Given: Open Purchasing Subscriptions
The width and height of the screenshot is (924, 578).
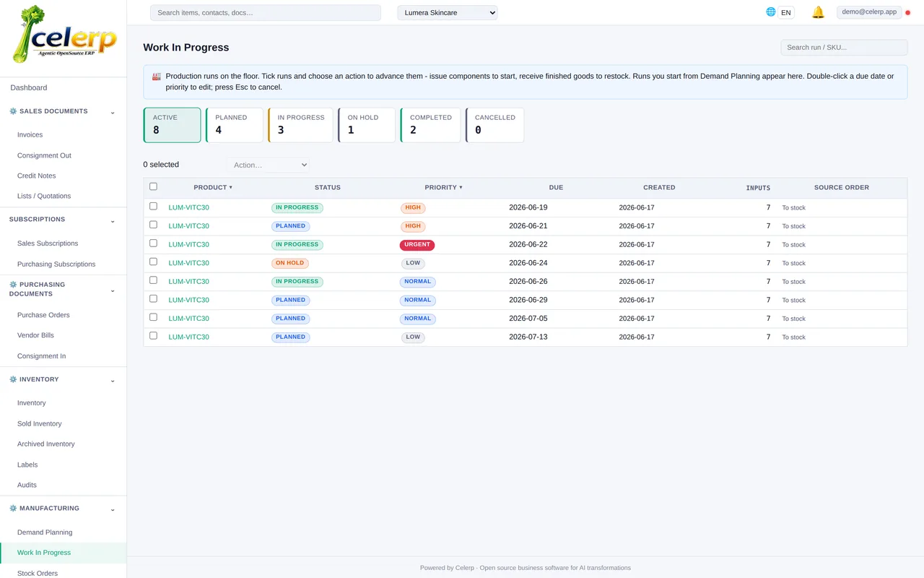Looking at the screenshot, I should point(56,264).
